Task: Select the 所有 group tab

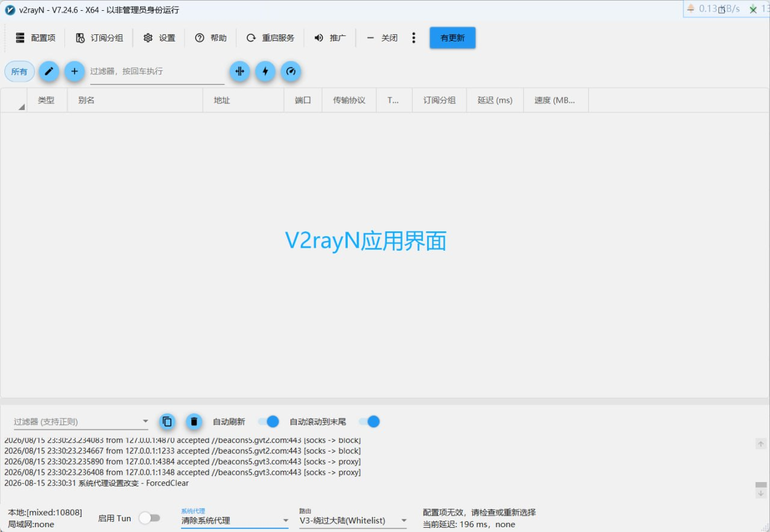Action: pyautogui.click(x=19, y=72)
